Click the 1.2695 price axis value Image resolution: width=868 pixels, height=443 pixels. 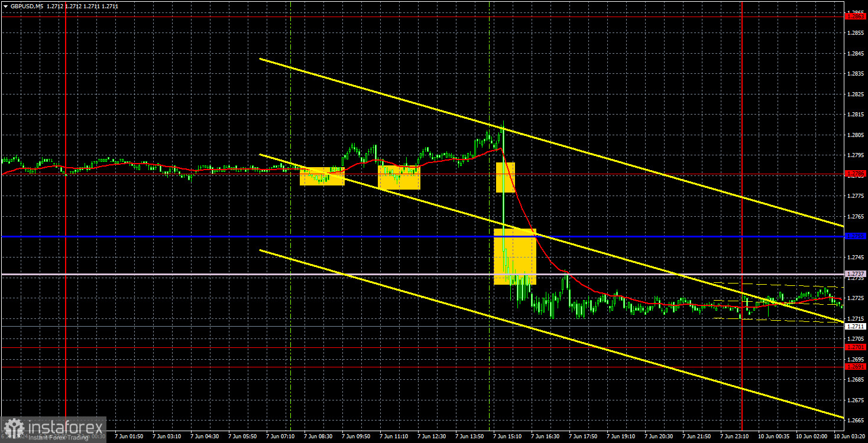(856, 359)
